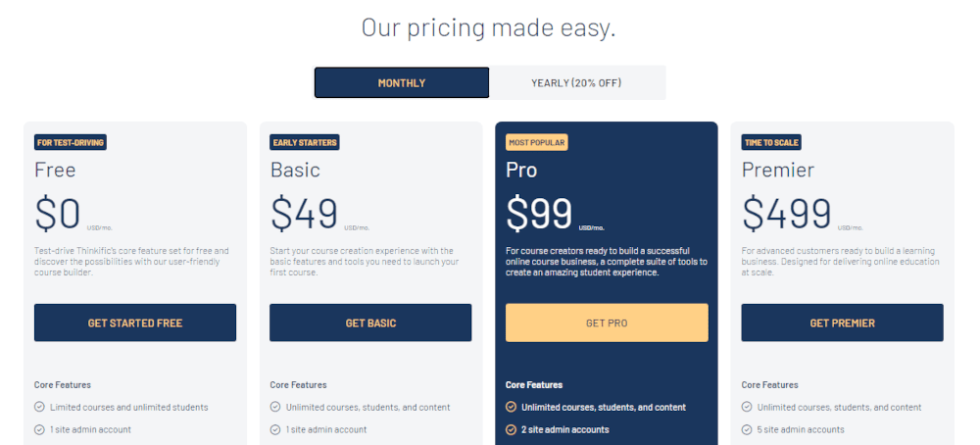This screenshot has height=445, width=980.
Task: Click check icon beside Basic plan's 1 site admin account
Action: point(275,429)
